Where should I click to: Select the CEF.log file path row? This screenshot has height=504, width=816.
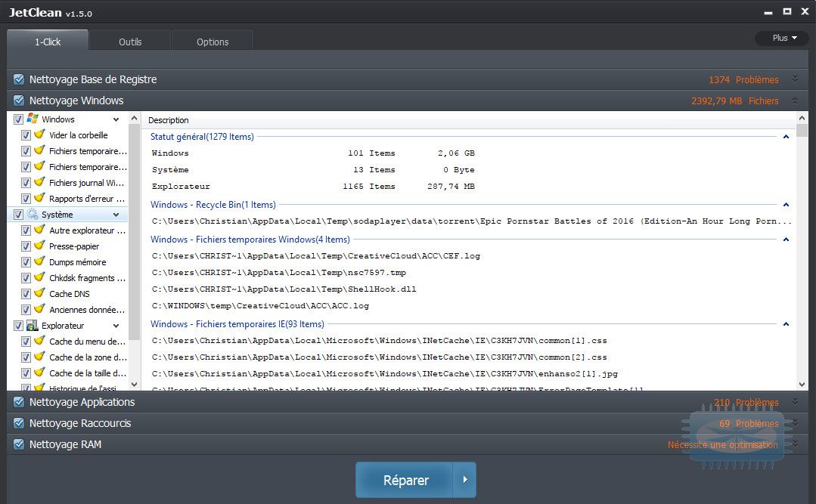click(316, 256)
